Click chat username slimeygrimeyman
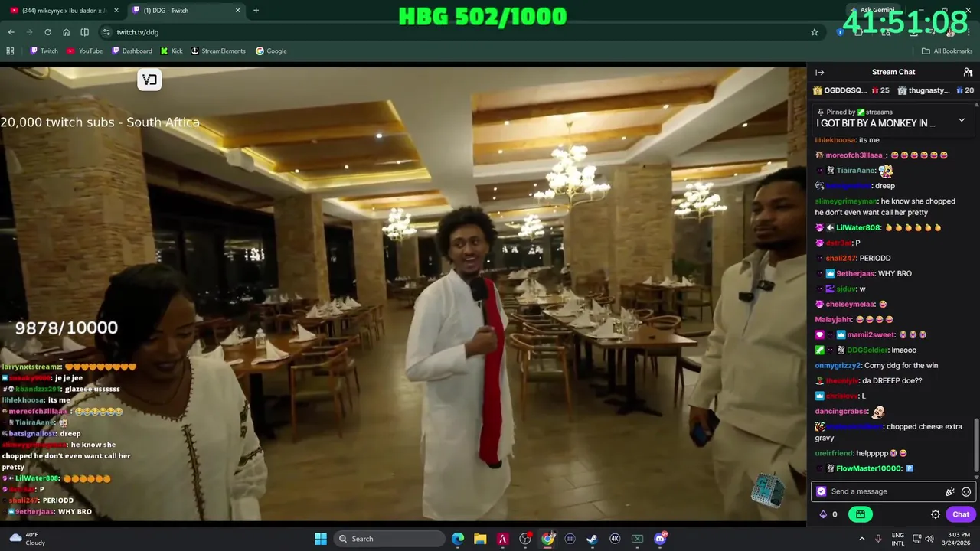The image size is (980, 551). (846, 201)
